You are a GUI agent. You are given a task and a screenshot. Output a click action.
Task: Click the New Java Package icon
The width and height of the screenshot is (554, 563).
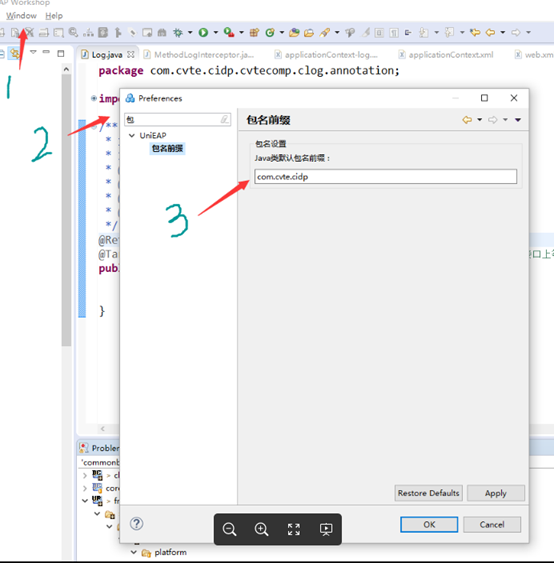point(254,33)
